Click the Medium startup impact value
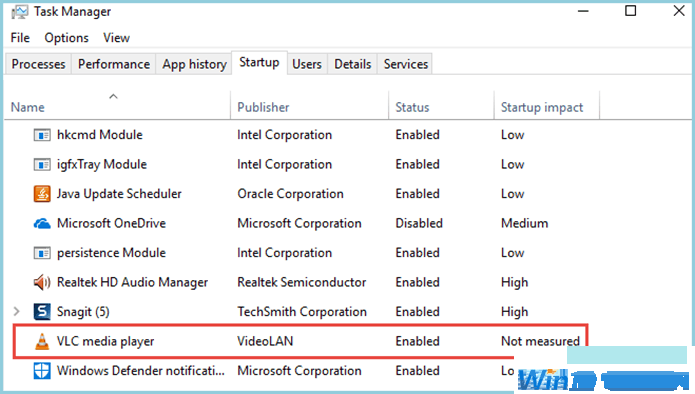Screen dimensions: 695x394 pyautogui.click(x=524, y=223)
